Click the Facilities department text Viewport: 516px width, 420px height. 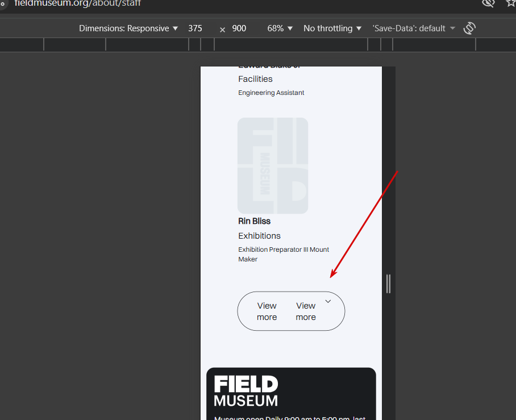(255, 79)
